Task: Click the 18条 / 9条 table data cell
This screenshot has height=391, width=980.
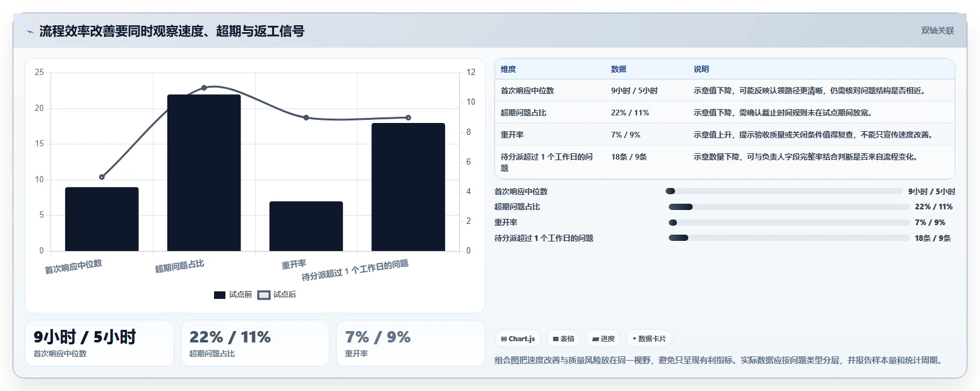Action: 629,157
